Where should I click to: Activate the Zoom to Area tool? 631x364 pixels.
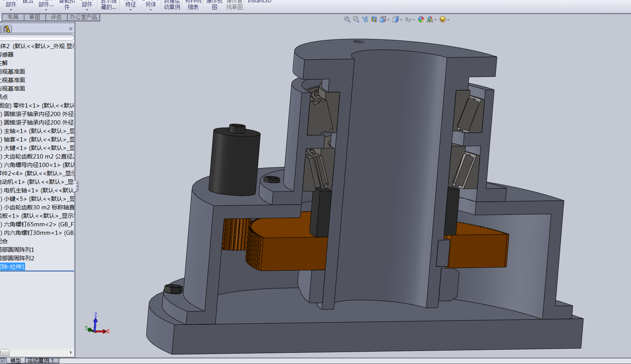(x=356, y=19)
